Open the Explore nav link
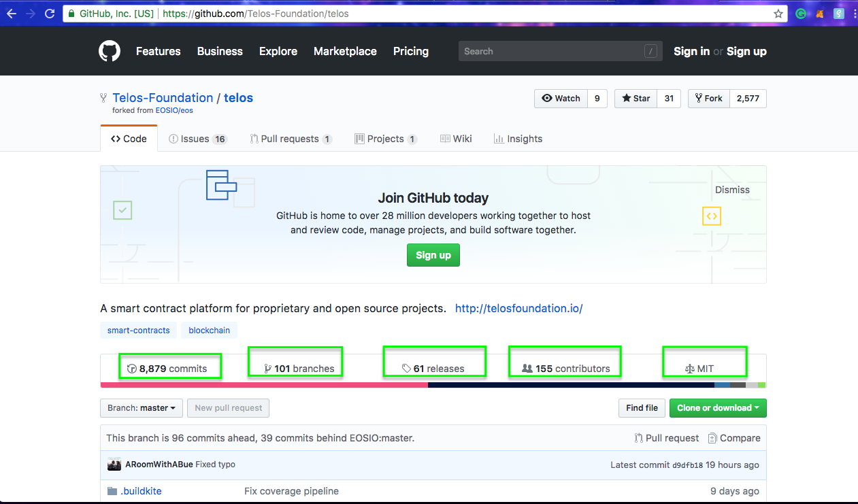This screenshot has height=504, width=858. [278, 51]
